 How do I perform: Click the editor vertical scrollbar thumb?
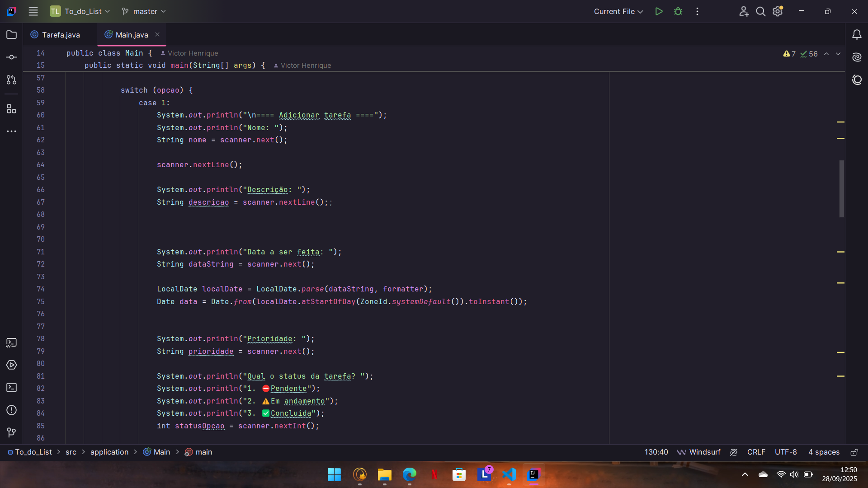click(841, 188)
